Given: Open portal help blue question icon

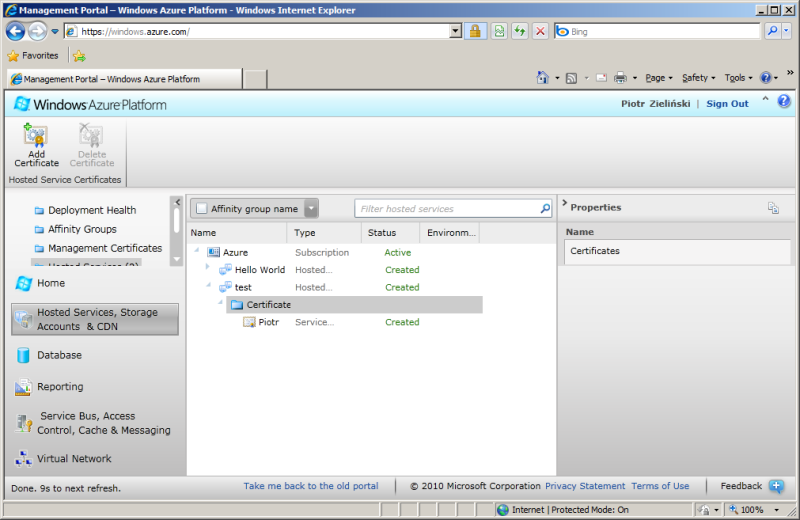Looking at the screenshot, I should (784, 101).
